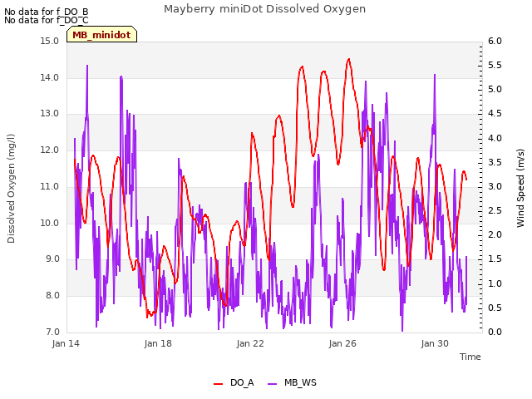This screenshot has width=532, height=399.
Task: Click the 9.0 left axis value
Action: pyautogui.click(x=52, y=259)
